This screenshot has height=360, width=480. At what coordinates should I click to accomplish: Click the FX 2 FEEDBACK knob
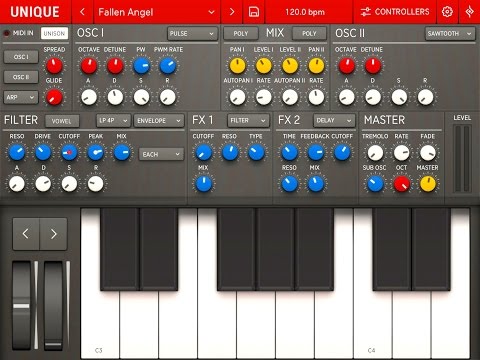click(x=316, y=152)
